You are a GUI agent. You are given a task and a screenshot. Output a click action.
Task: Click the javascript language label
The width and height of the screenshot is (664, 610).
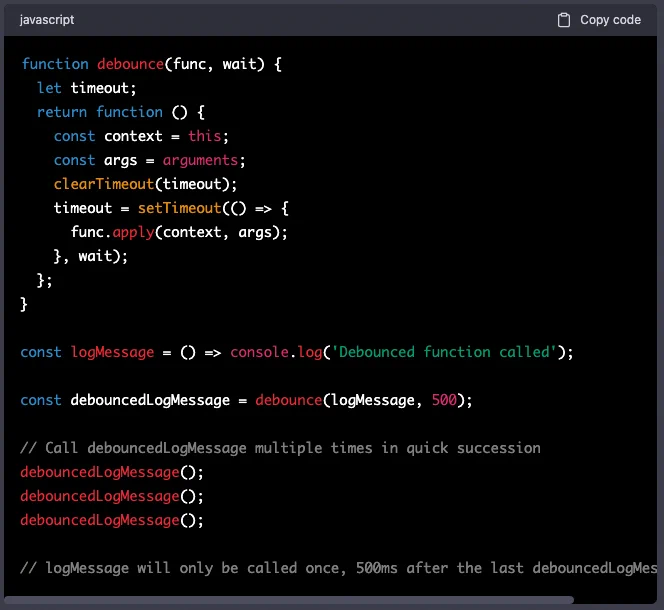click(x=47, y=20)
